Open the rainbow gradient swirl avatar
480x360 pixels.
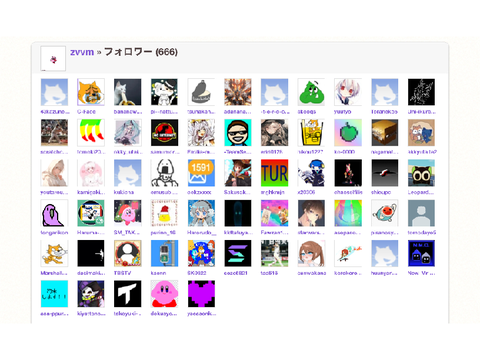pyautogui.click(x=348, y=213)
